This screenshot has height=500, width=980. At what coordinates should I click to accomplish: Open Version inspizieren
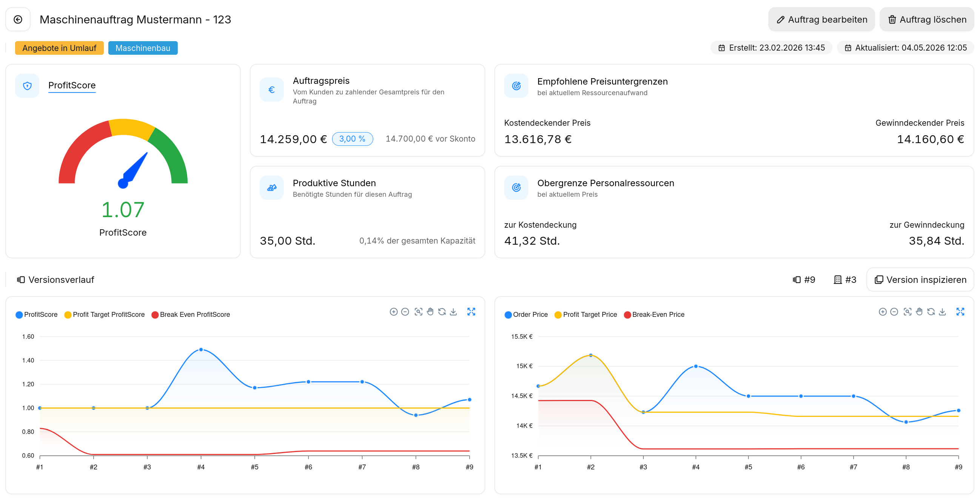coord(920,279)
